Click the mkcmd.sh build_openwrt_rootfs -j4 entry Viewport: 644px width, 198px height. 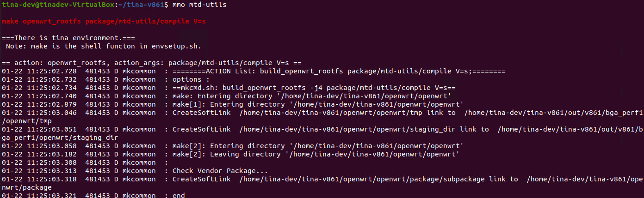pos(314,88)
